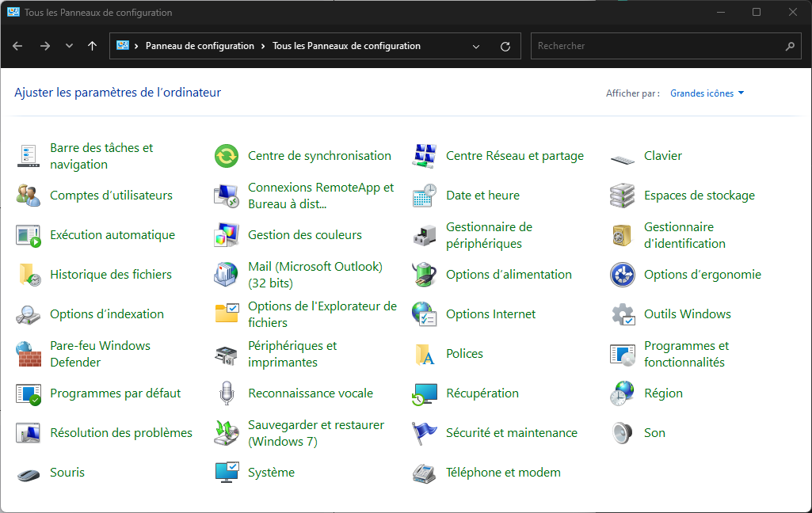
Task: Open the Options d'indexation magnifier icon
Action: pyautogui.click(x=28, y=314)
